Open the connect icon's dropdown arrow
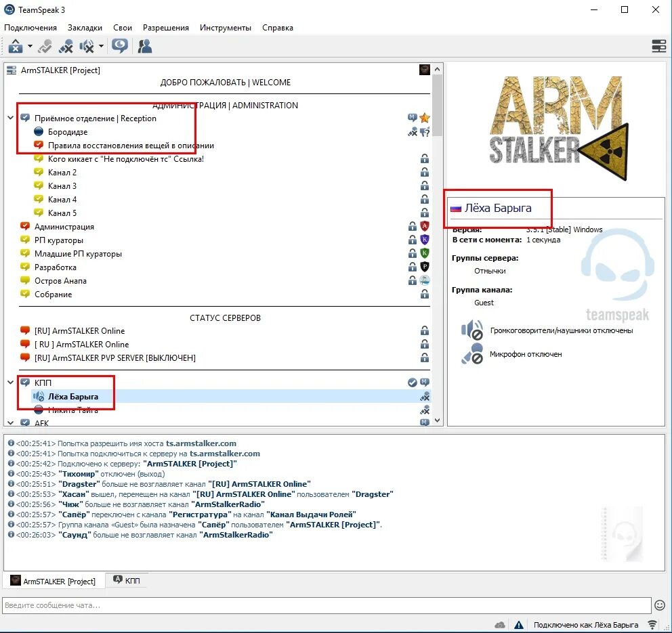The height and width of the screenshot is (633, 672). click(30, 46)
